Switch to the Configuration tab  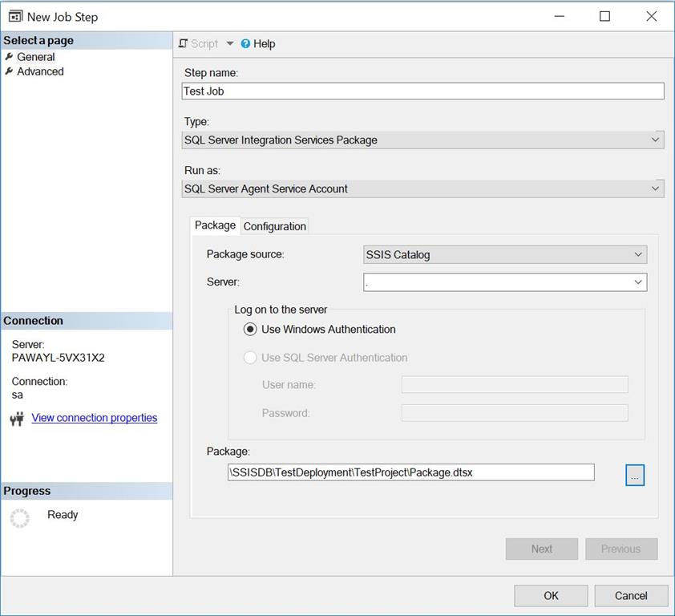(x=275, y=226)
